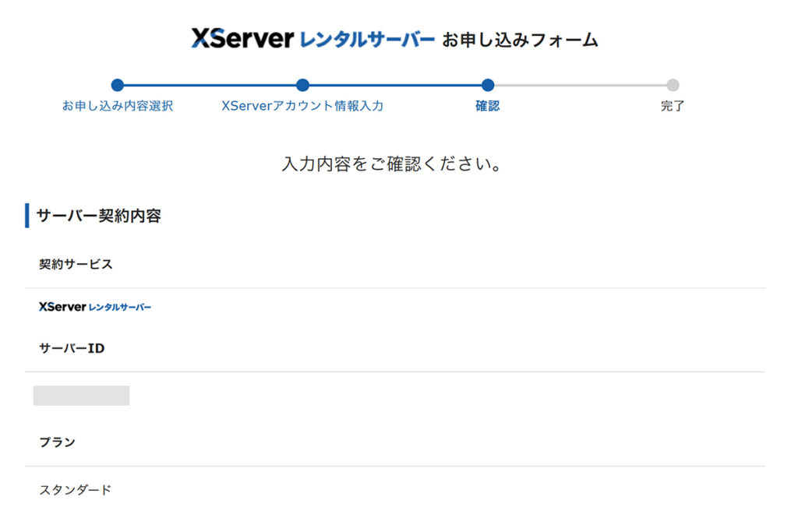798x532 pixels.
Task: Click the blue bar beside サーバー契約内容
Action: 27,216
